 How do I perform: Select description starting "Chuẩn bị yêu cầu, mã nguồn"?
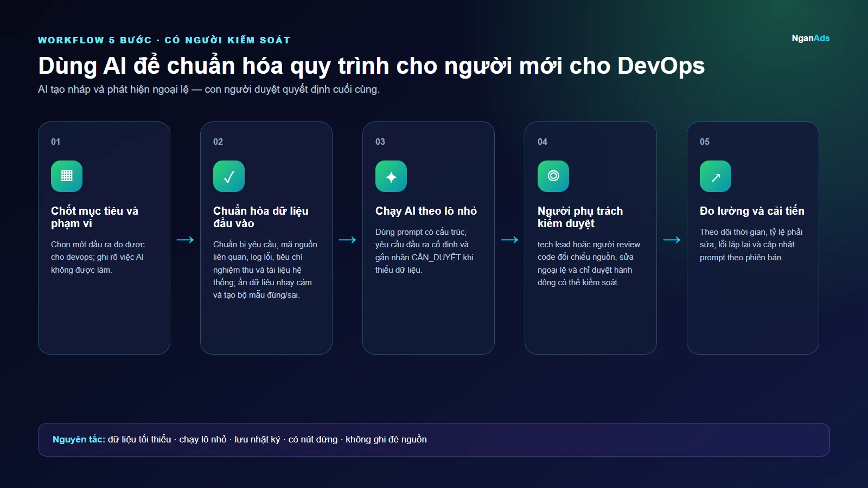[265, 269]
